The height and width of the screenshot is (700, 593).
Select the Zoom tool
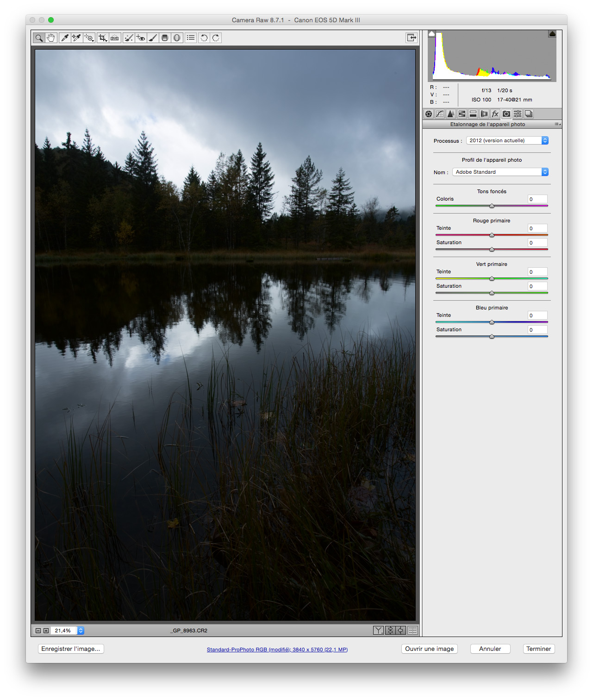39,38
